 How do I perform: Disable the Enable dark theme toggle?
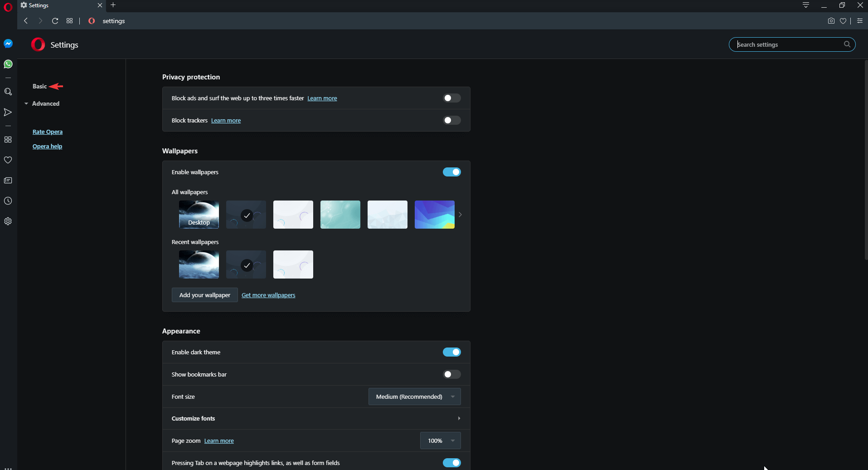click(x=451, y=352)
